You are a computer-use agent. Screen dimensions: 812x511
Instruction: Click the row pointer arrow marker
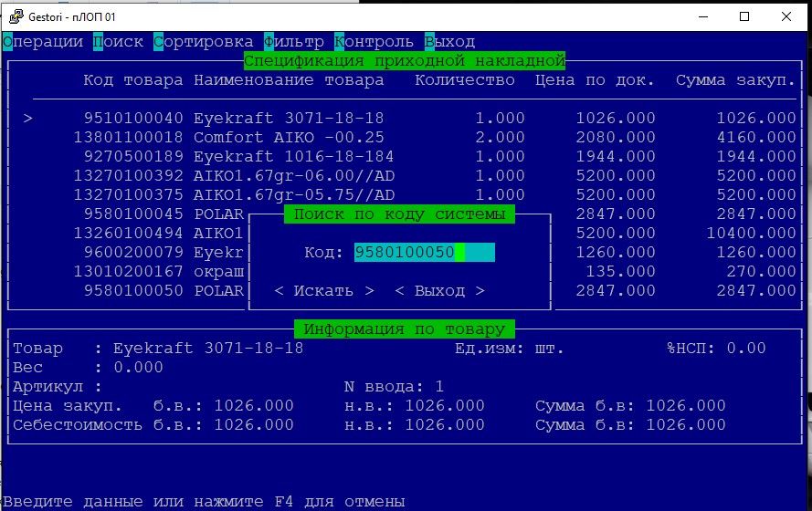(28, 119)
